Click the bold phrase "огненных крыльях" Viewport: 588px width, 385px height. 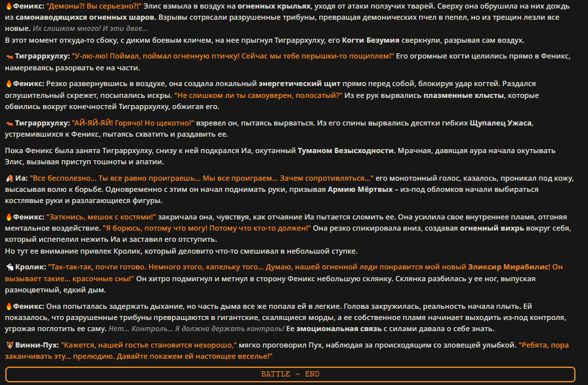pos(274,6)
